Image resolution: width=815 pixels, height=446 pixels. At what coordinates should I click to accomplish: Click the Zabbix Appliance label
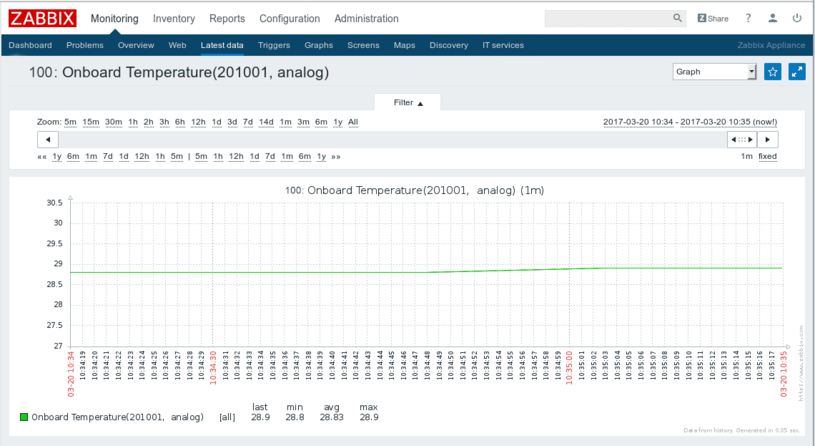point(771,45)
